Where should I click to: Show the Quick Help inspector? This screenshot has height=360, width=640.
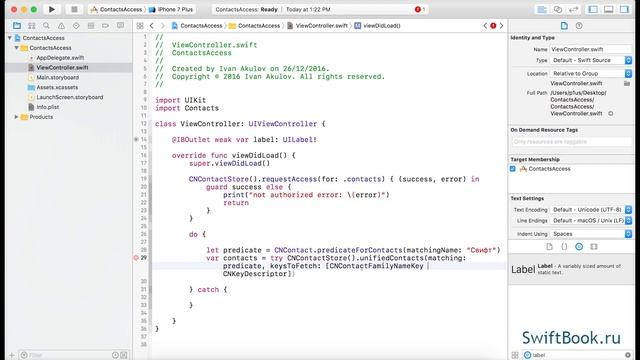[x=579, y=26]
